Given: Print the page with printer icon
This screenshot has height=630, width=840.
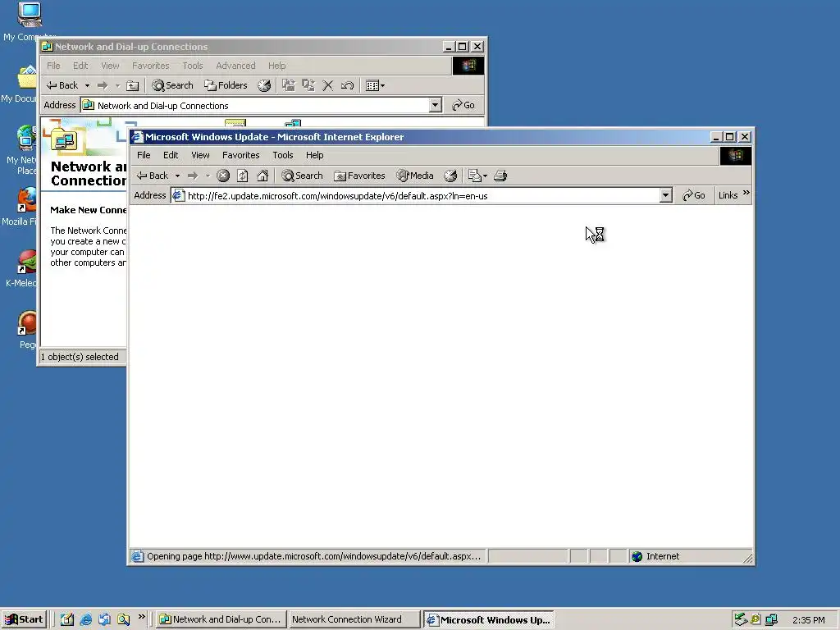Looking at the screenshot, I should 500,176.
